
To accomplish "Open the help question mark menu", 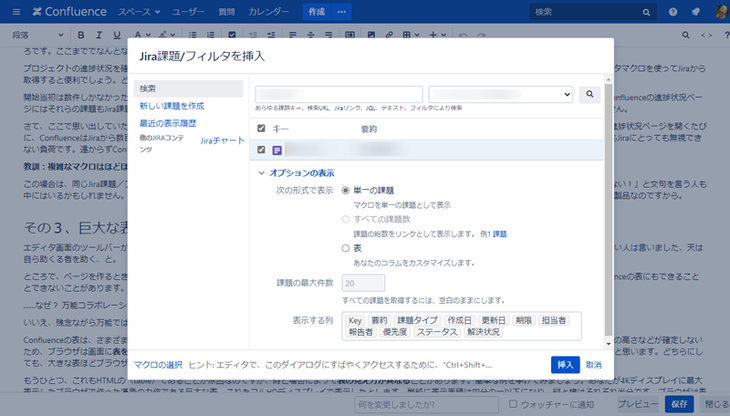I will point(673,12).
